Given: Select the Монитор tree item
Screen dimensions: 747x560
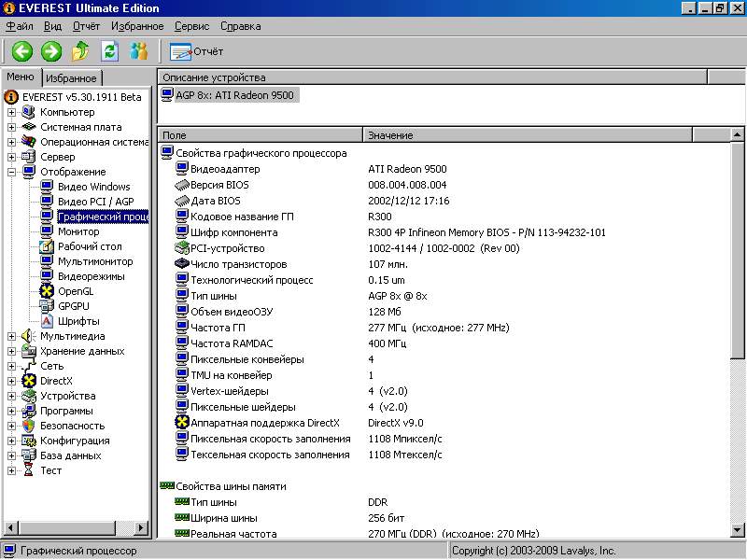Looking at the screenshot, I should point(78,231).
